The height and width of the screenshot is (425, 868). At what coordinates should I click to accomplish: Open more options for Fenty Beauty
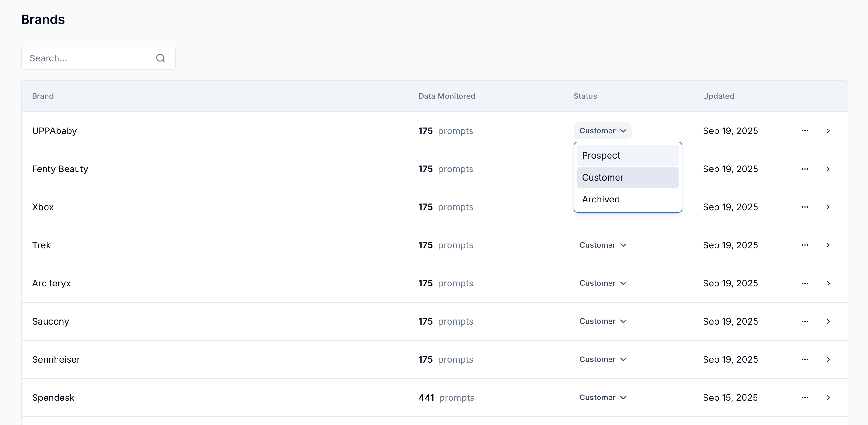point(805,169)
